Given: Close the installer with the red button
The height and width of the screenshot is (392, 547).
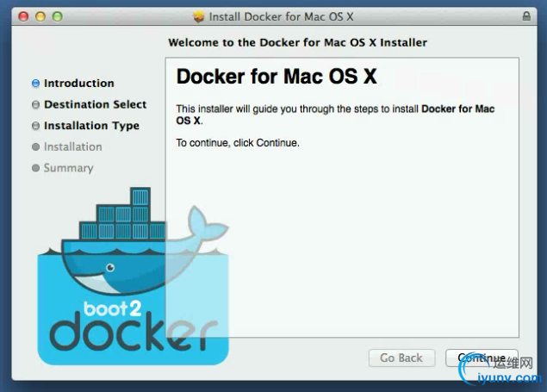Looking at the screenshot, I should click(23, 16).
